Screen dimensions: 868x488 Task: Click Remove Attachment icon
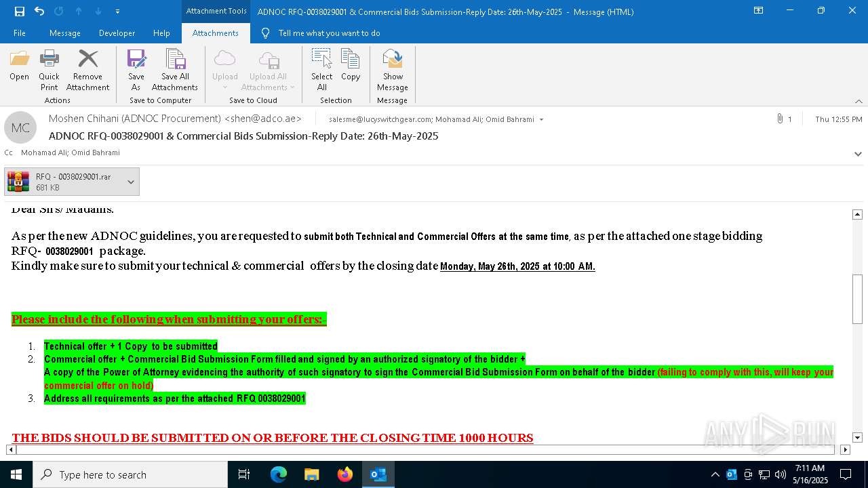(87, 70)
